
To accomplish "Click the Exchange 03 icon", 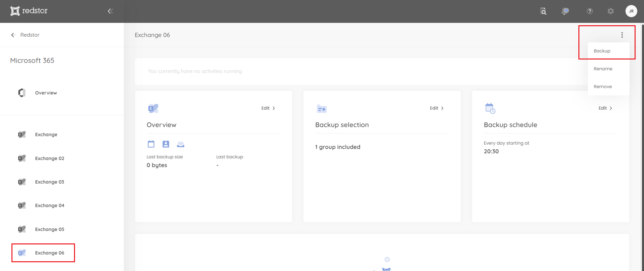I will tap(22, 182).
